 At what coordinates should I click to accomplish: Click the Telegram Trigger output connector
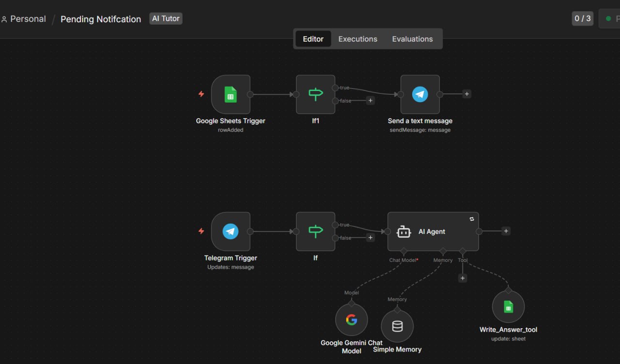(x=250, y=231)
